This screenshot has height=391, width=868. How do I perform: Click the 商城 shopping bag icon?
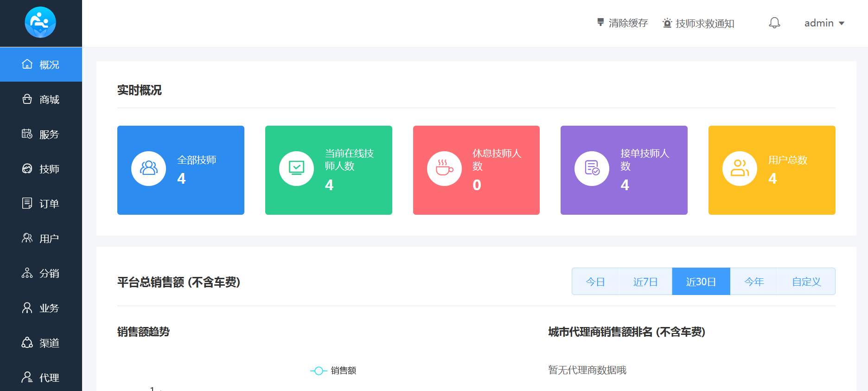pyautogui.click(x=27, y=99)
